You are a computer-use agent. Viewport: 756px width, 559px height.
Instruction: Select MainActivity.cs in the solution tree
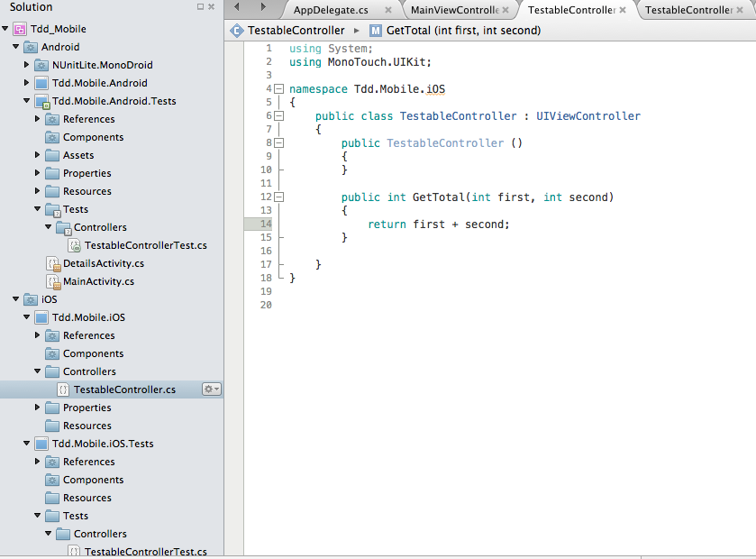pos(99,281)
